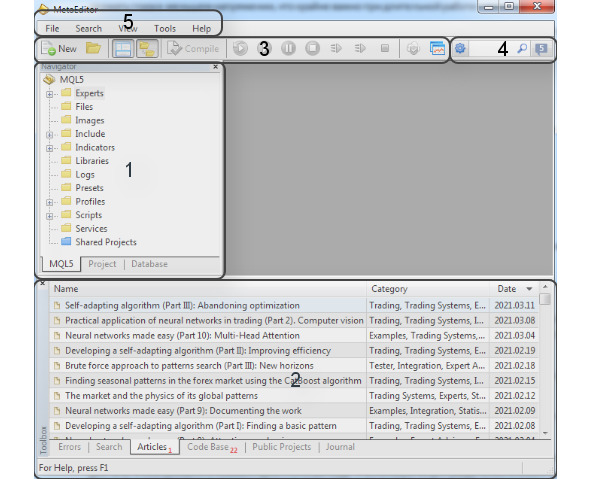The width and height of the screenshot is (591, 479).
Task: Open the terminal chart window icon
Action: coord(437,48)
